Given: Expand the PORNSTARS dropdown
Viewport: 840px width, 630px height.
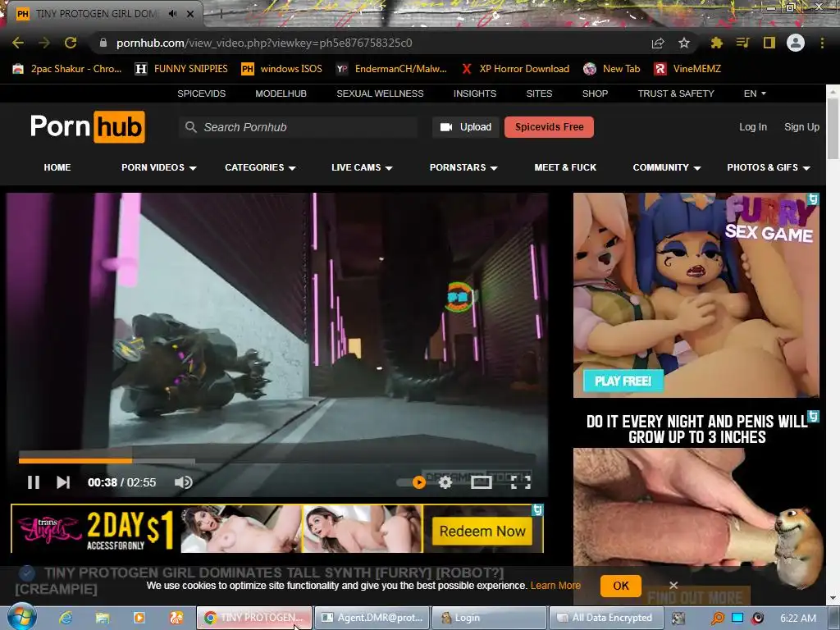Looking at the screenshot, I should [463, 167].
